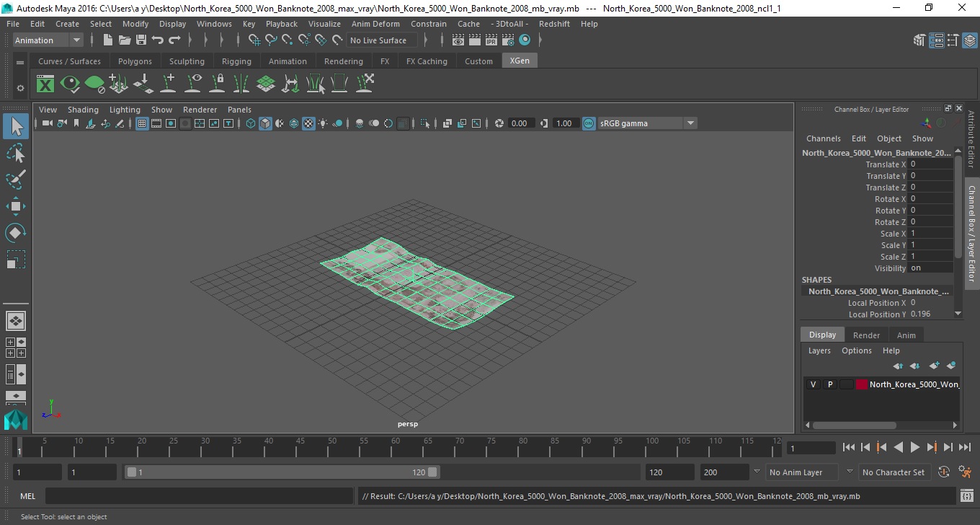Screen dimensions: 980x525
Task: Click the playback range slider bar
Action: [x=282, y=472]
